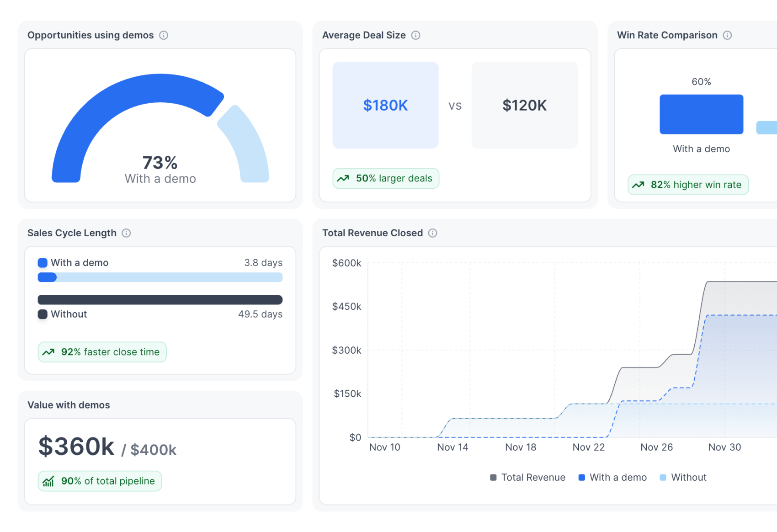Click the dark Without duration bar
Viewport: 777px width, 532px height.
tap(160, 300)
